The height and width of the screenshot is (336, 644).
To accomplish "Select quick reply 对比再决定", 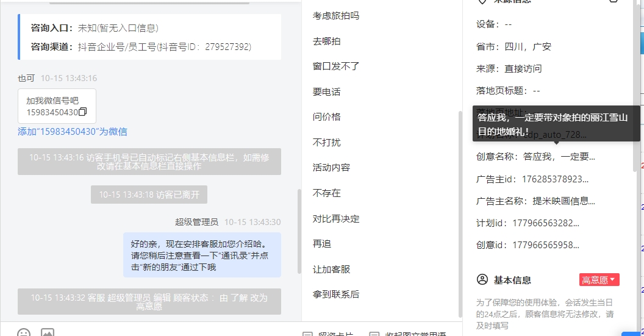I will click(336, 218).
